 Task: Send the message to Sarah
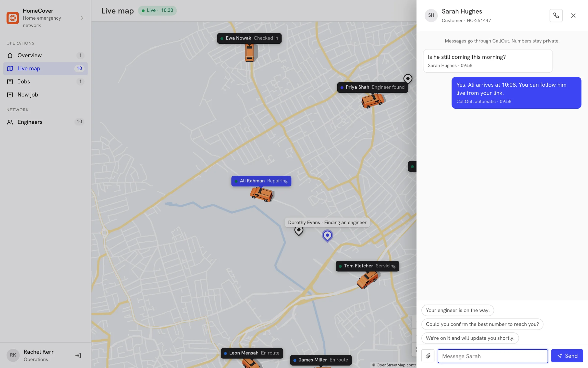567,356
